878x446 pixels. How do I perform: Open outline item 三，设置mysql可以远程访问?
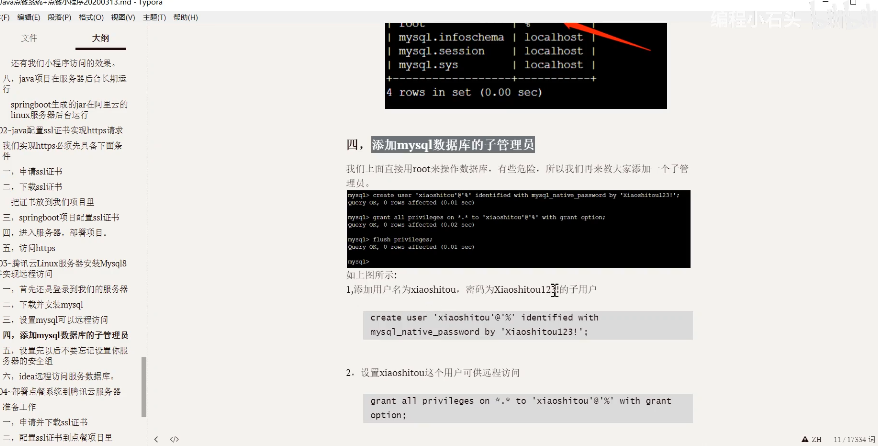(x=55, y=320)
